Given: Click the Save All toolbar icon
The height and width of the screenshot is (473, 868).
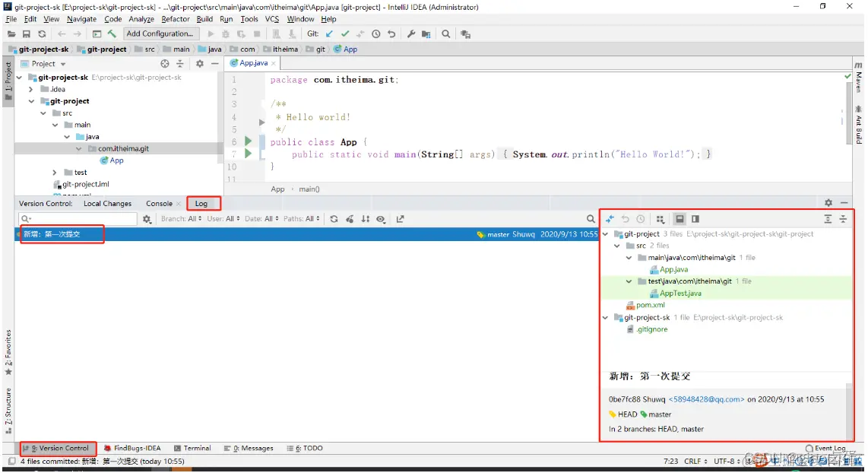Looking at the screenshot, I should point(26,33).
